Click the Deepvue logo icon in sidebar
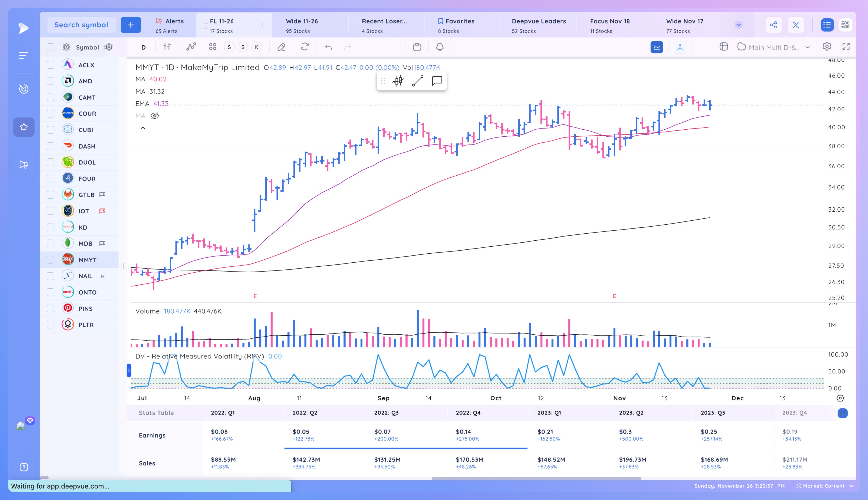The width and height of the screenshot is (868, 500). click(x=23, y=28)
